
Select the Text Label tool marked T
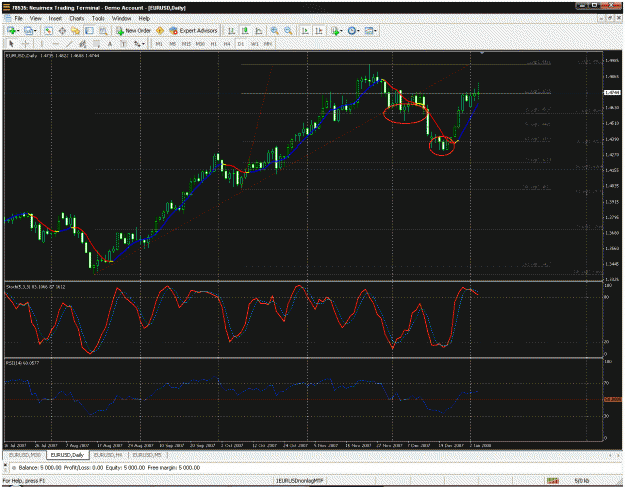point(124,44)
